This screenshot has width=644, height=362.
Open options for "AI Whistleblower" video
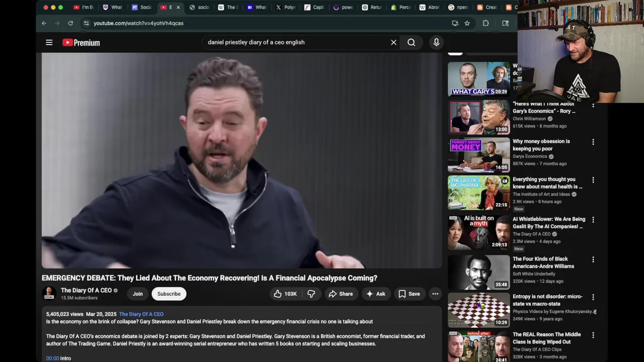593,220
